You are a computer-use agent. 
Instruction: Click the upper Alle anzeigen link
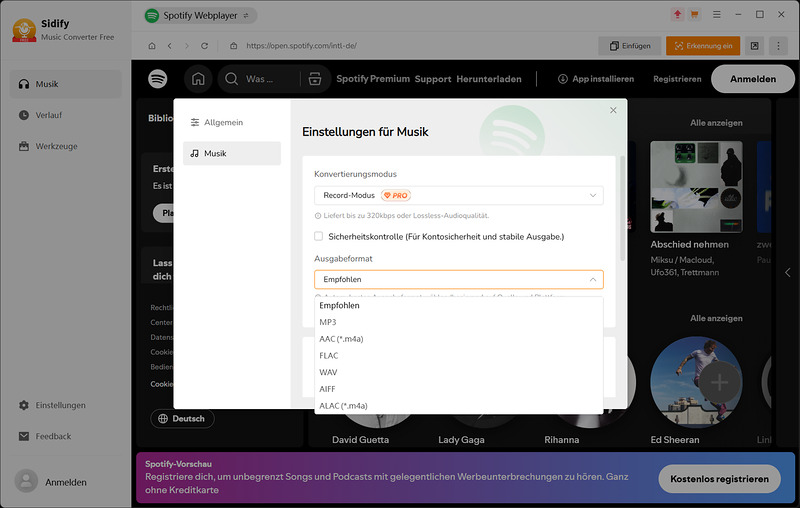coord(716,123)
